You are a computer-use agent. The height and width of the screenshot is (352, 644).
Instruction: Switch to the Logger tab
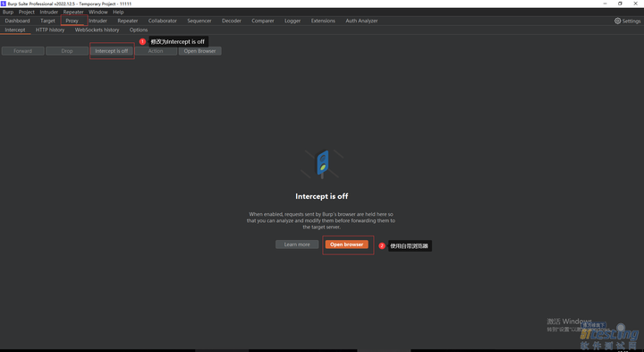[x=292, y=21]
